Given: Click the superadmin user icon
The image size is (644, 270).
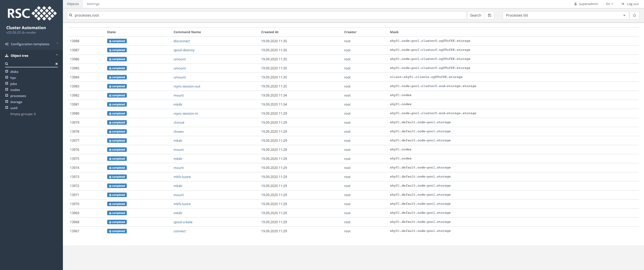Looking at the screenshot, I should (575, 4).
